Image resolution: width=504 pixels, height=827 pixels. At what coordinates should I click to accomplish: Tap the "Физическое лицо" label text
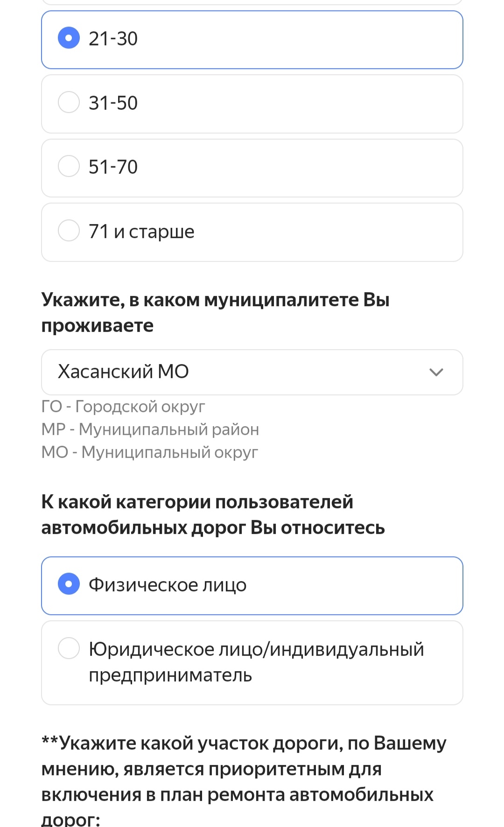tap(168, 585)
